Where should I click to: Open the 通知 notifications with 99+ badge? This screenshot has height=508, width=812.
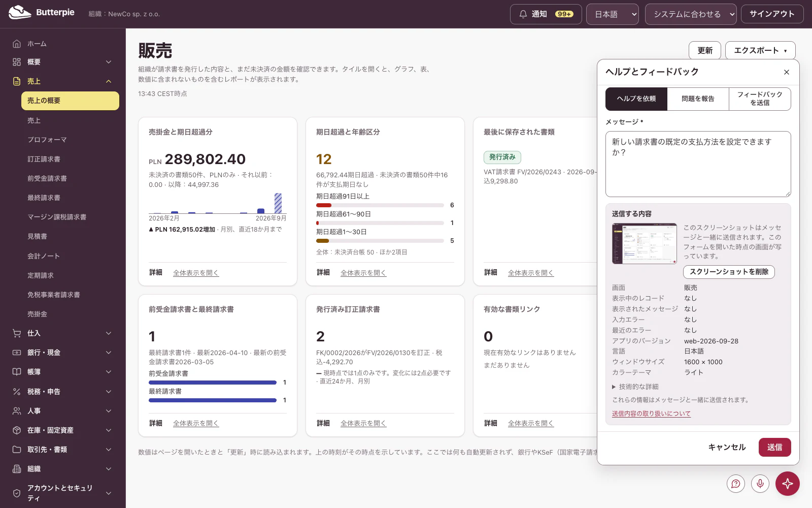click(546, 14)
